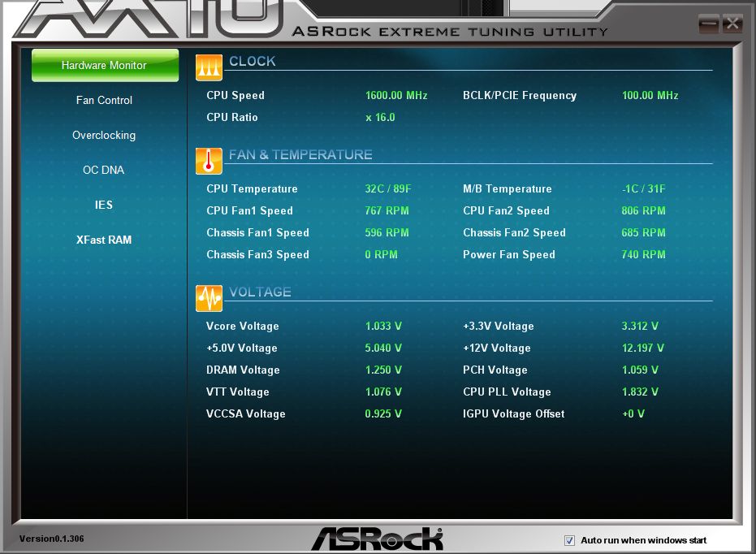This screenshot has height=554, width=756.
Task: Open the Hardware Monitor section
Action: click(x=105, y=65)
